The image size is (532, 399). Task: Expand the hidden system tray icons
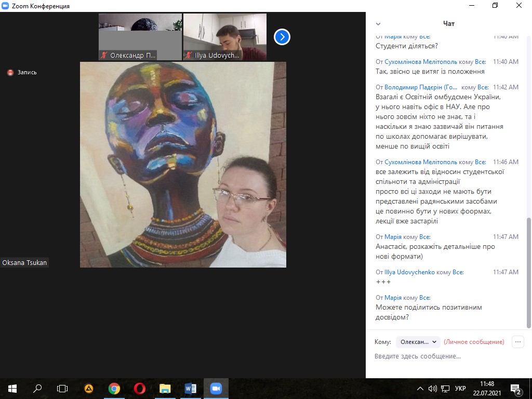coord(420,389)
